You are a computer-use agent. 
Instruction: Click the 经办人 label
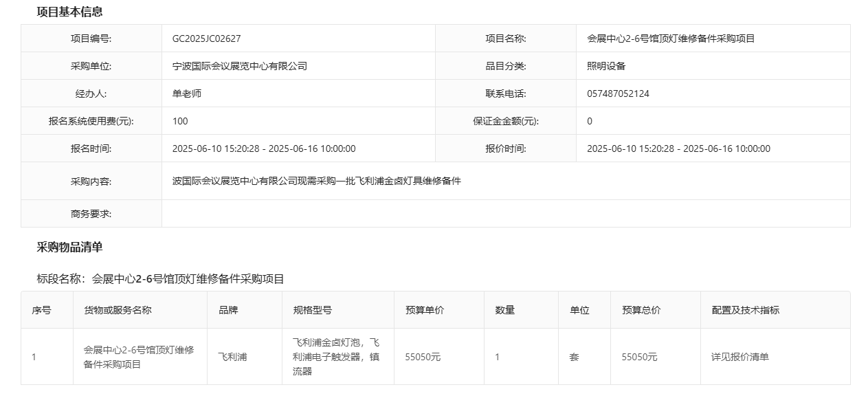click(91, 93)
